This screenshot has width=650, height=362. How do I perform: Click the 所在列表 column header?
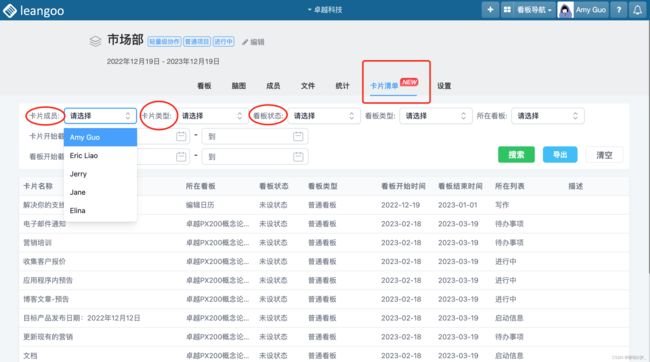point(510,186)
